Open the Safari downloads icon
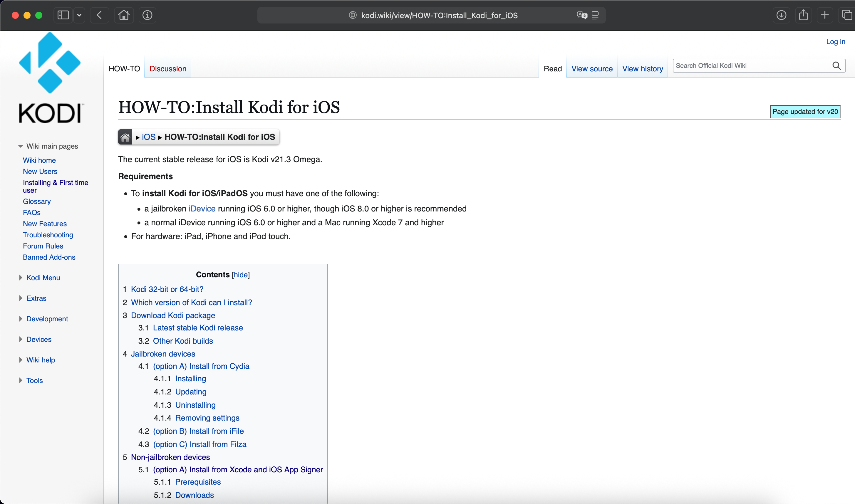 781,15
